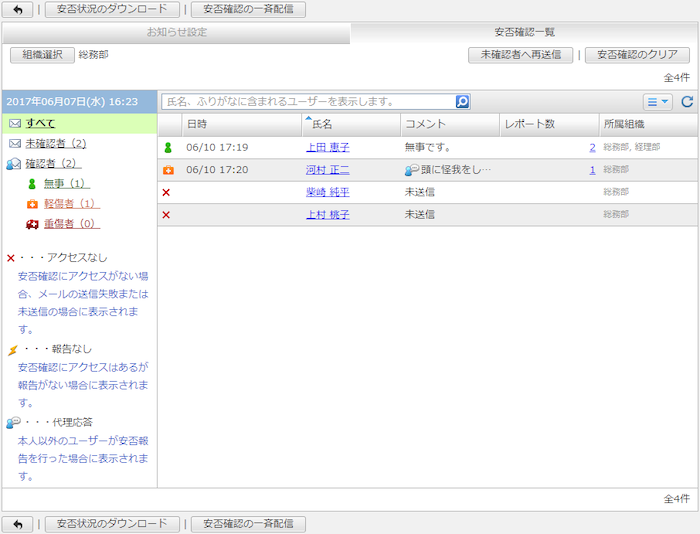The height and width of the screenshot is (534, 700).
Task: Click the back arrow button at top
Action: pyautogui.click(x=17, y=10)
